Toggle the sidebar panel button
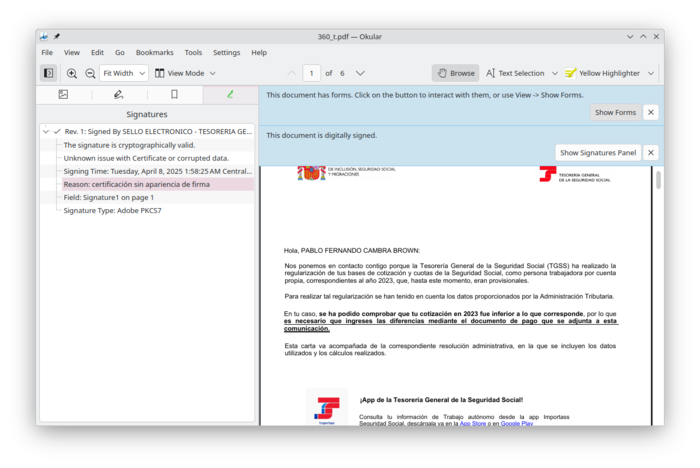 (x=48, y=73)
